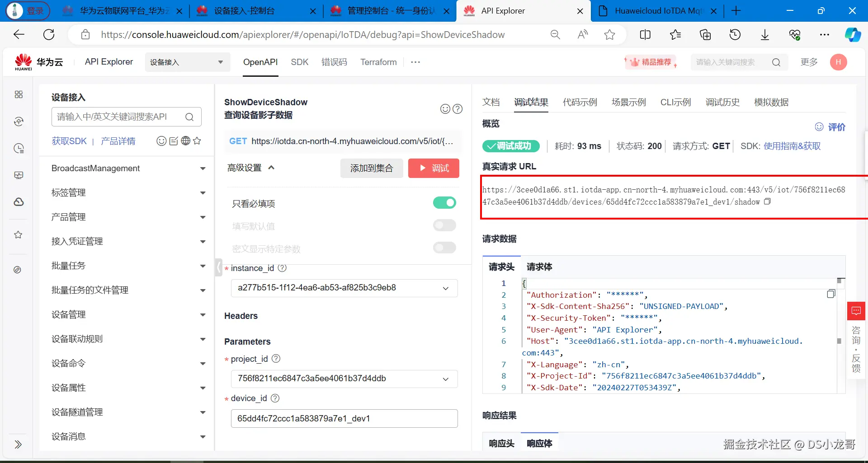Screen dimensions: 868x463
Task: Click the smiley icon beside ShowDeviceShadow title
Action: pyautogui.click(x=445, y=109)
